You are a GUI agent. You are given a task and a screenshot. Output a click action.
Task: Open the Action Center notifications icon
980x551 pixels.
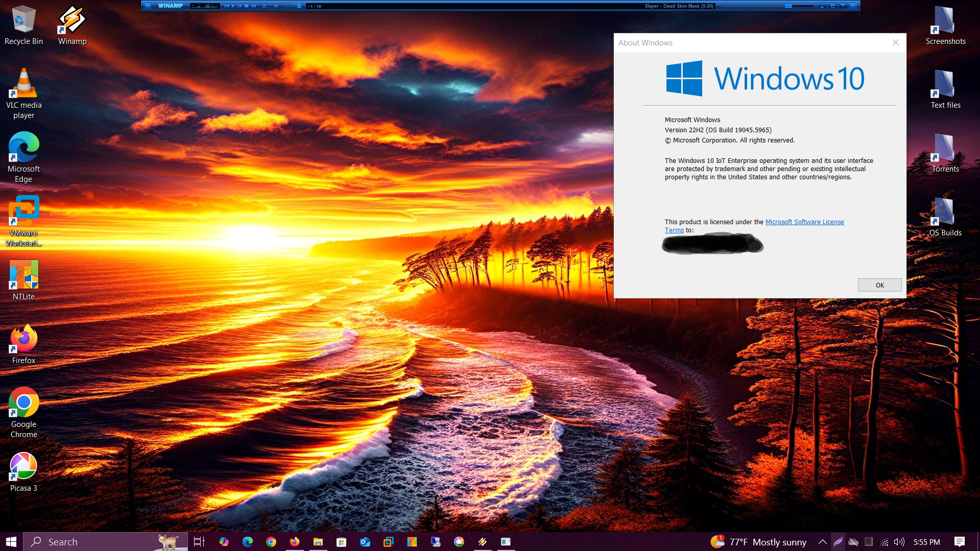coord(960,542)
